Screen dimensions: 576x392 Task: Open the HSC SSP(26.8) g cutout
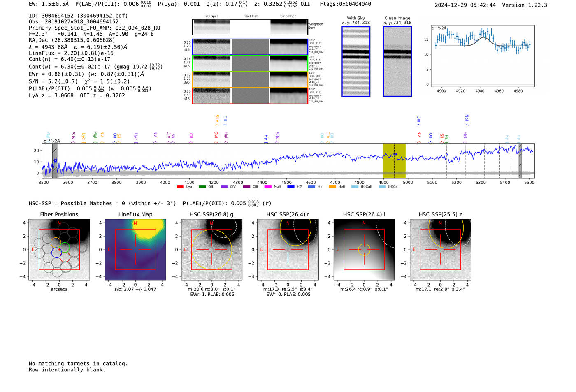pos(211,250)
